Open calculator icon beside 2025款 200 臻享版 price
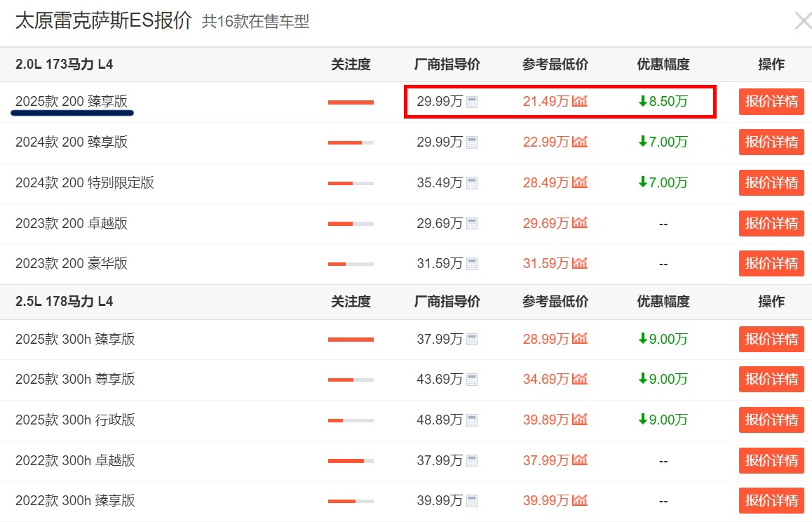Viewport: 812px width, 522px height. (472, 102)
